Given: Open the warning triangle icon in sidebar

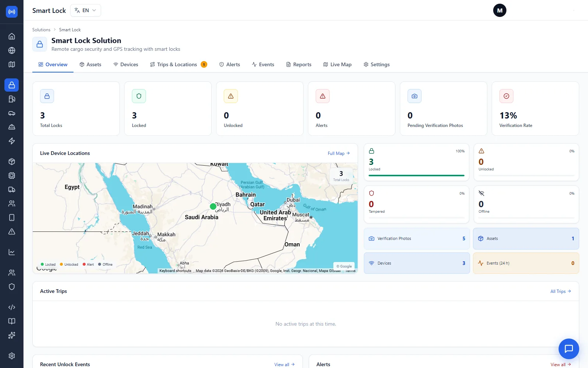Looking at the screenshot, I should [x=12, y=231].
